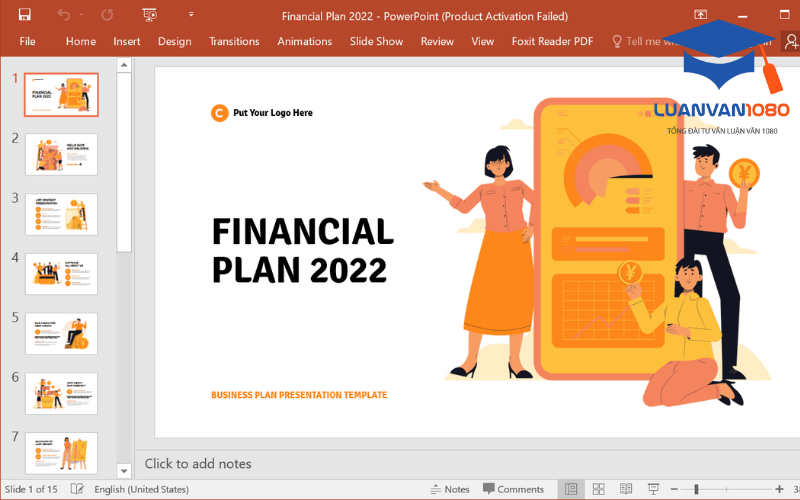Click the Save icon in quick access toolbar
Image resolution: width=800 pixels, height=500 pixels.
[x=24, y=15]
